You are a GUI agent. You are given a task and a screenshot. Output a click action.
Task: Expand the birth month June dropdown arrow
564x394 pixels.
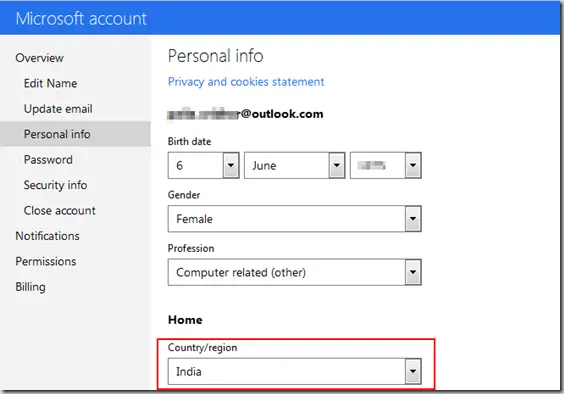pos(337,166)
